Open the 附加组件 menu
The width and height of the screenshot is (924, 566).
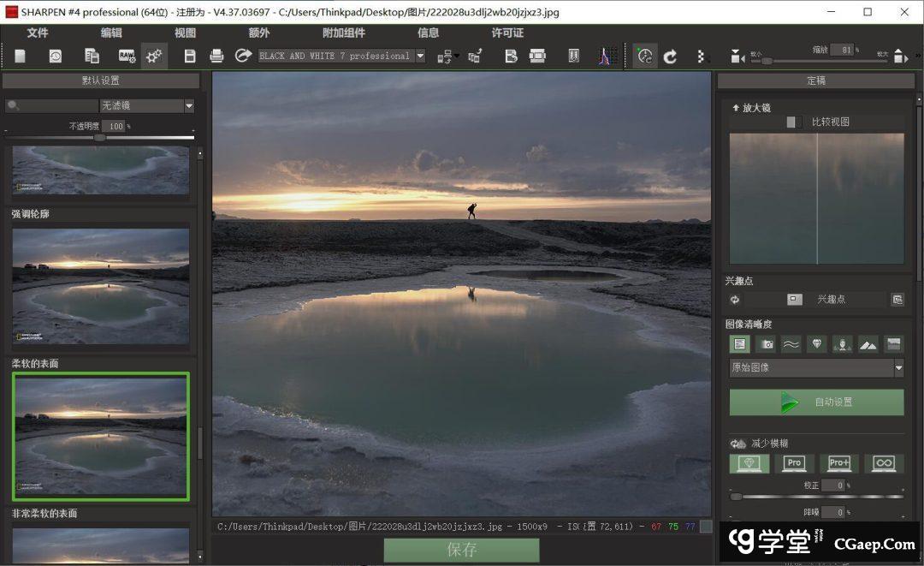click(344, 33)
